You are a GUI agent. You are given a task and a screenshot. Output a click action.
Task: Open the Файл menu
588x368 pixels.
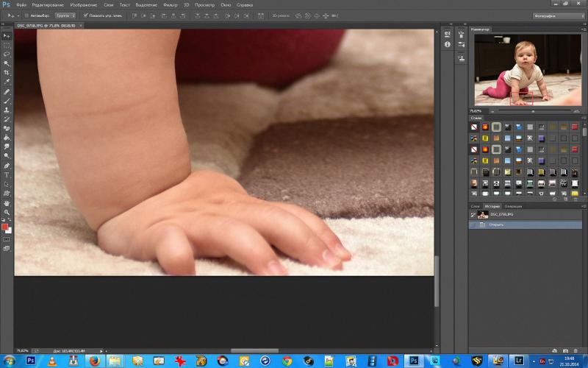point(21,5)
